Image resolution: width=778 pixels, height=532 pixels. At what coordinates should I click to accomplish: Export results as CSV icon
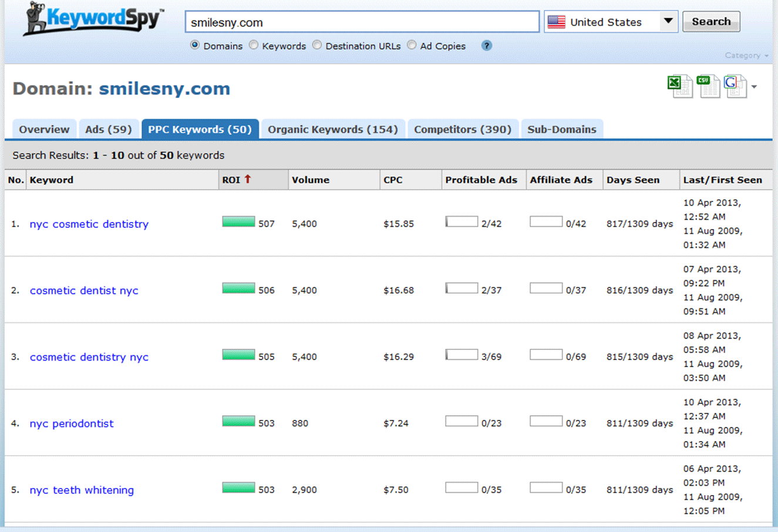[x=708, y=86]
